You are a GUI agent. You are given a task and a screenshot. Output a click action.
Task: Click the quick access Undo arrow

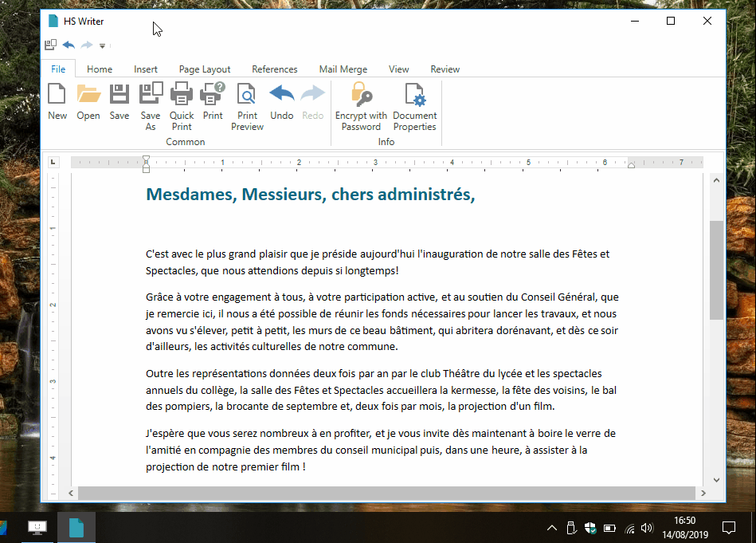click(69, 45)
